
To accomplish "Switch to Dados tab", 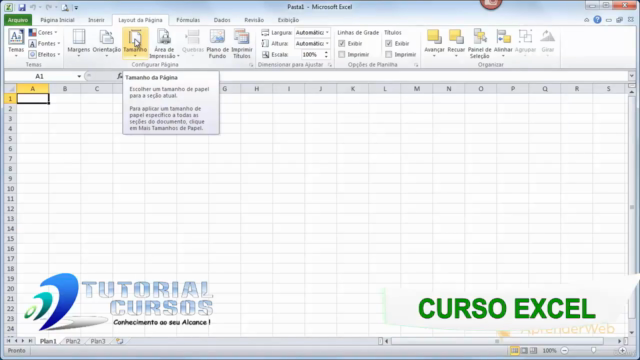I will point(222,20).
